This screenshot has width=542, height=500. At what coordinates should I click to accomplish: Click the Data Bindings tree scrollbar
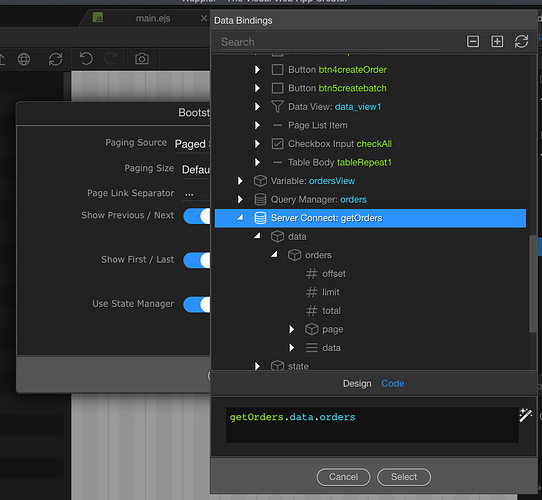(x=533, y=284)
